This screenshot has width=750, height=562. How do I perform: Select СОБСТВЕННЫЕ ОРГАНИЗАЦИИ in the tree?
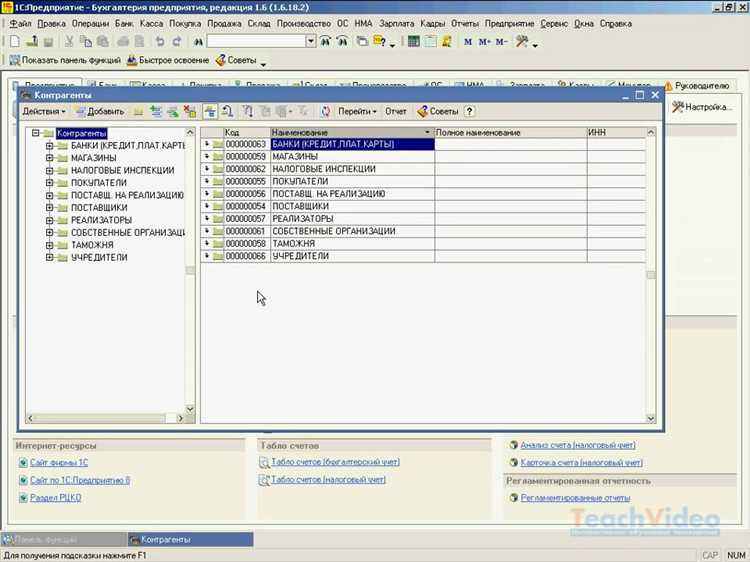click(128, 232)
